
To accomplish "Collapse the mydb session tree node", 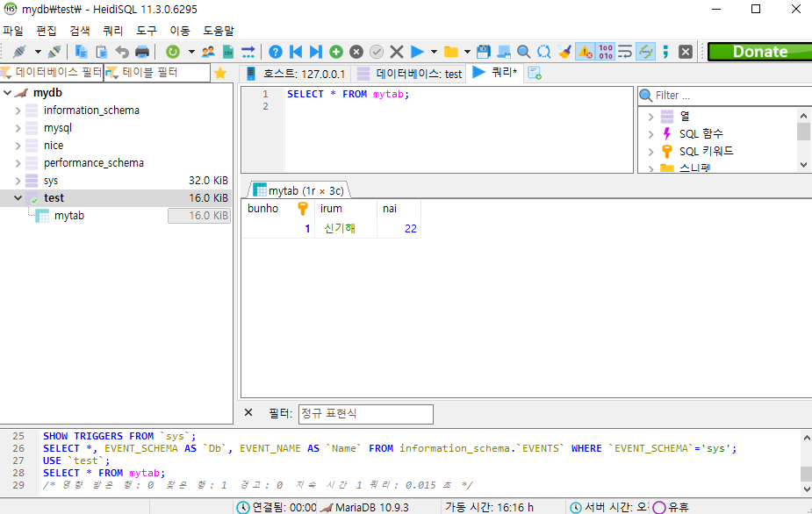I will 7,93.
